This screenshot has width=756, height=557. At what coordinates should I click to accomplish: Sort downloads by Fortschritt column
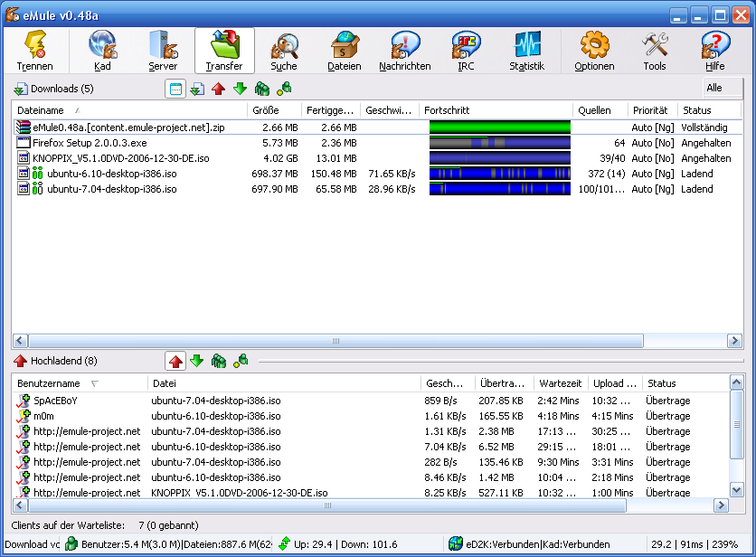[496, 110]
